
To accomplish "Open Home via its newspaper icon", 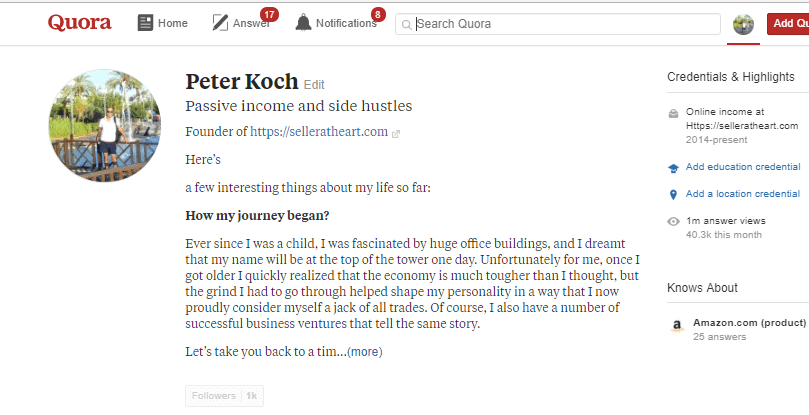I will tap(145, 23).
